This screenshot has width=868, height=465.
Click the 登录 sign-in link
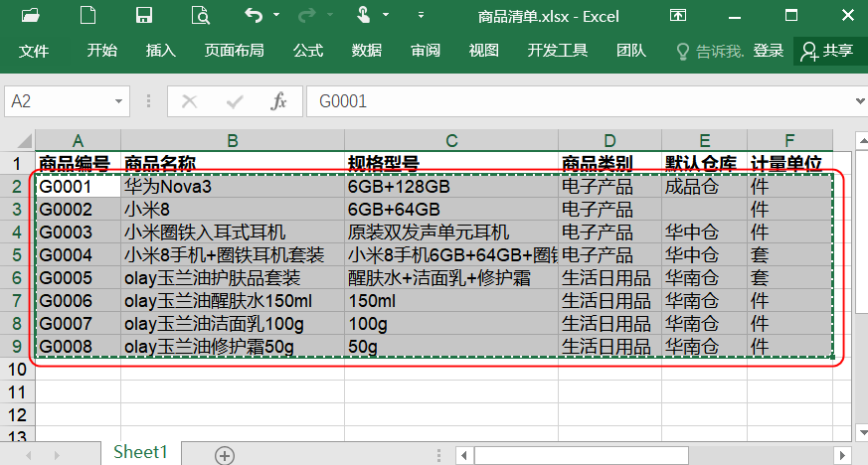tap(768, 51)
